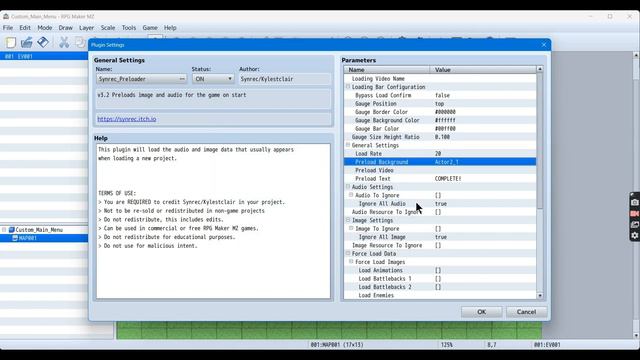This screenshot has width=640, height=360.
Task: Click the Open Project folder icon
Action: pyautogui.click(x=27, y=42)
